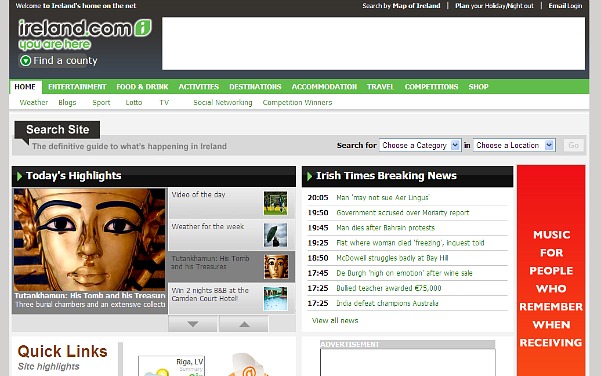Open 'Bullied teacher awarded €75,000' headline
The image size is (601, 376).
coord(389,288)
